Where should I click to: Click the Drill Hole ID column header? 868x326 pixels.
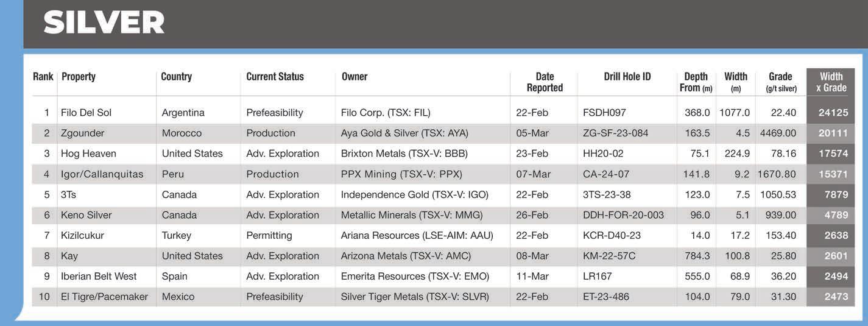[627, 77]
